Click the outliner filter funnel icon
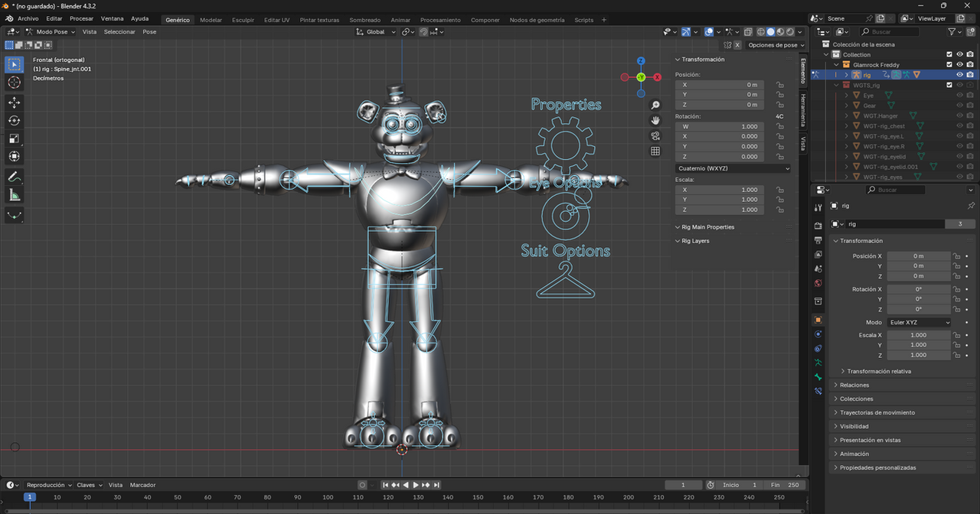The image size is (980, 514). click(952, 31)
